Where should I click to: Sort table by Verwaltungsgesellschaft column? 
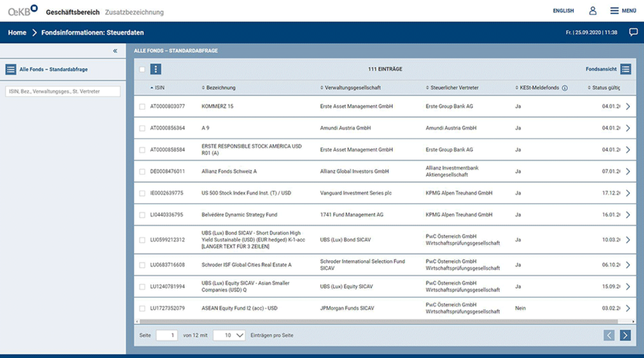point(352,88)
